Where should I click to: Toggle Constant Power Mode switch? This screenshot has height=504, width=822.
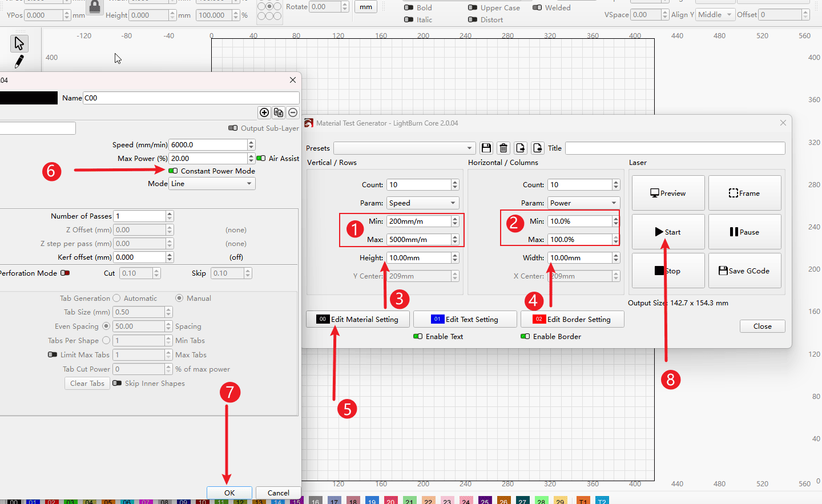[x=173, y=171]
